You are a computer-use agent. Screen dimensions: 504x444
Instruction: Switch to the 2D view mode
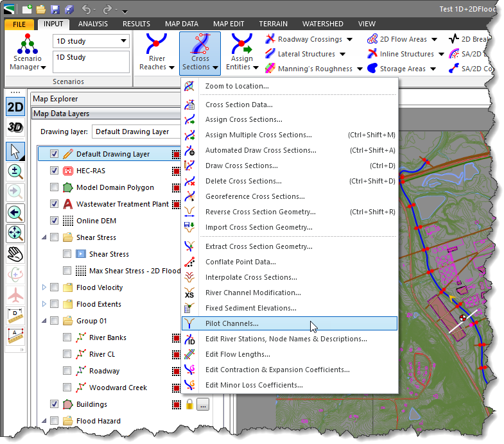[x=15, y=107]
